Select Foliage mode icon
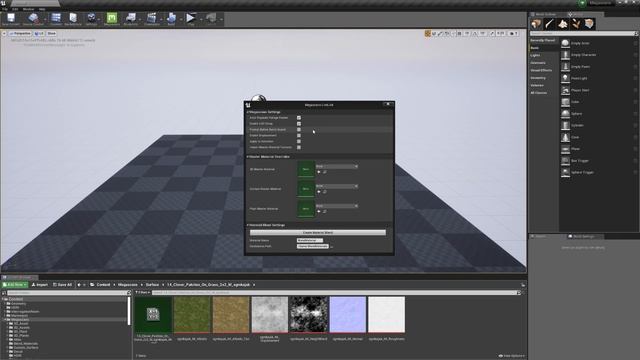The height and width of the screenshot is (360, 640). coord(576,24)
